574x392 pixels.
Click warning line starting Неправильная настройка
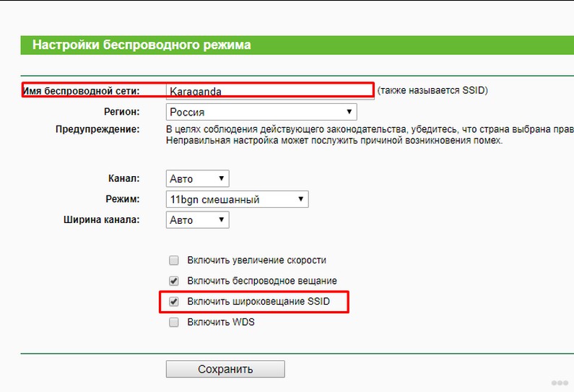click(x=334, y=140)
